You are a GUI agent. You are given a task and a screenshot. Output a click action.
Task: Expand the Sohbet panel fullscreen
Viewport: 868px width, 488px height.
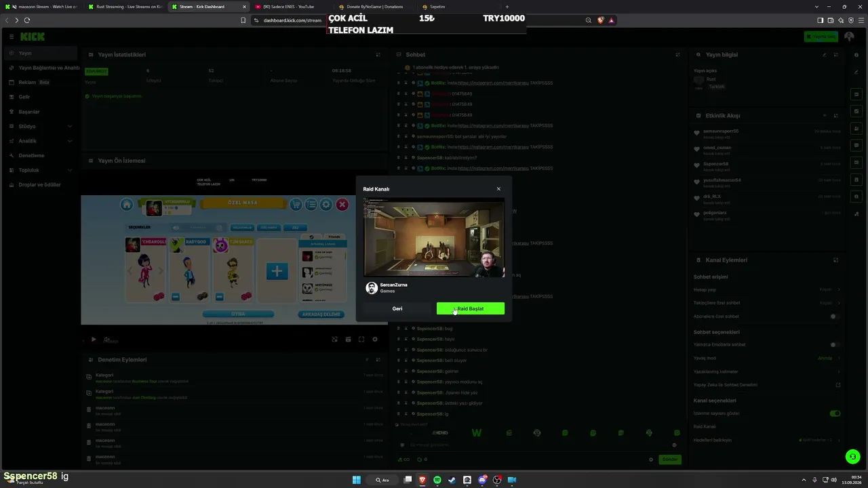pyautogui.click(x=677, y=54)
